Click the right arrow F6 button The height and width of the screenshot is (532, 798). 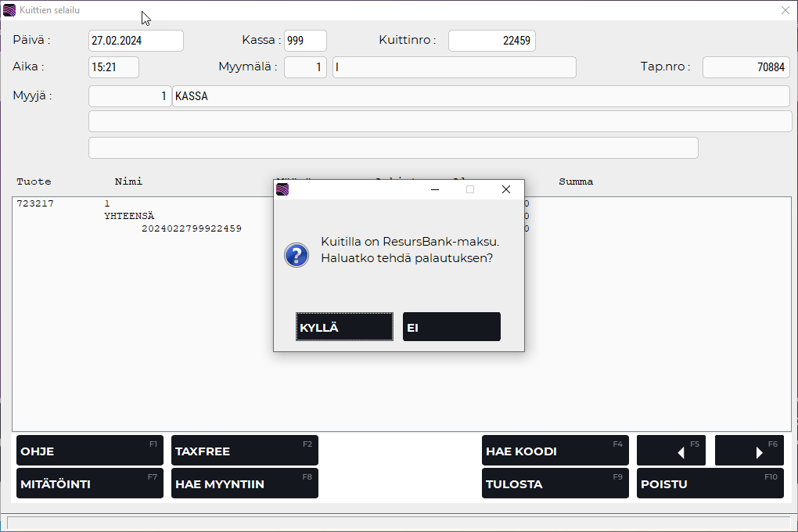pos(749,451)
